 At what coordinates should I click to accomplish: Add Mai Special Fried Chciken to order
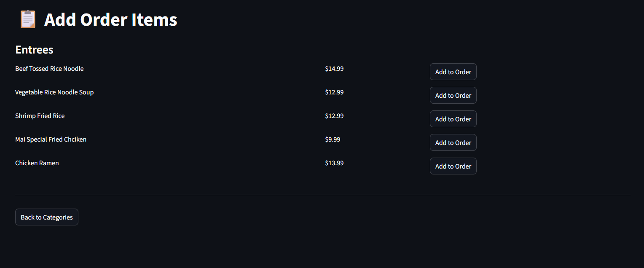(453, 142)
